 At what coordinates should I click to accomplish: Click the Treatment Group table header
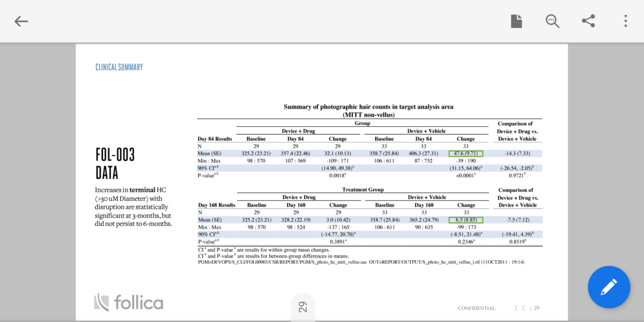click(x=363, y=189)
